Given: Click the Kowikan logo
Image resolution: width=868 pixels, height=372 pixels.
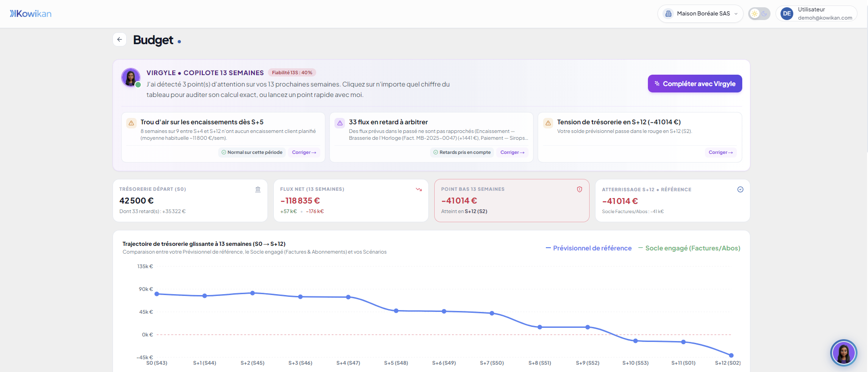Looking at the screenshot, I should coord(31,14).
